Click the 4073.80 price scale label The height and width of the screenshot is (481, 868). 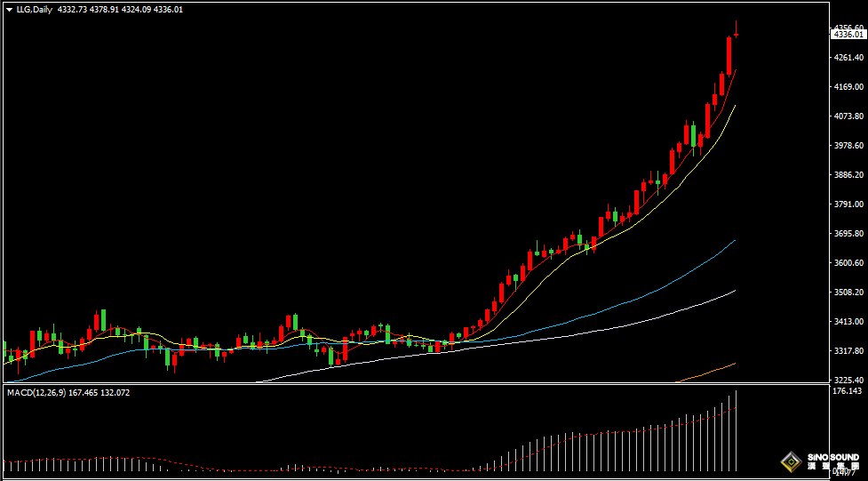[x=847, y=116]
